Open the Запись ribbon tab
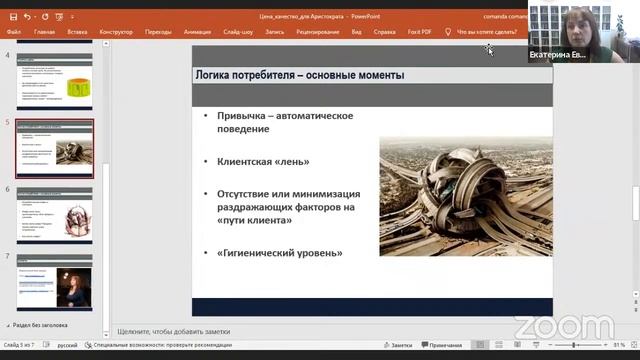This screenshot has height=360, width=640. (274, 32)
